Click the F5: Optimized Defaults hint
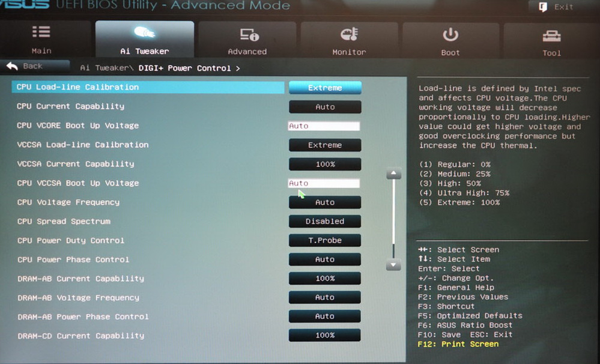Screen dimensions: 600x364 tap(470, 316)
